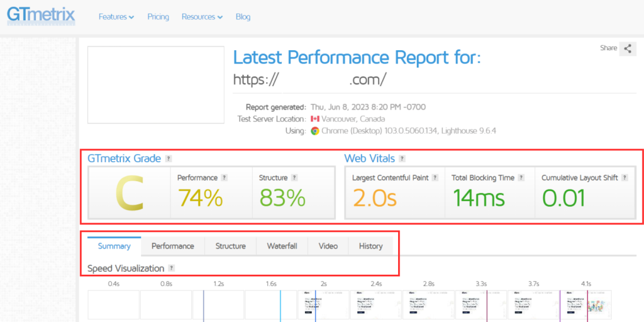The image size is (644, 322).
Task: Click the GTmetrix logo
Action: (41, 16)
